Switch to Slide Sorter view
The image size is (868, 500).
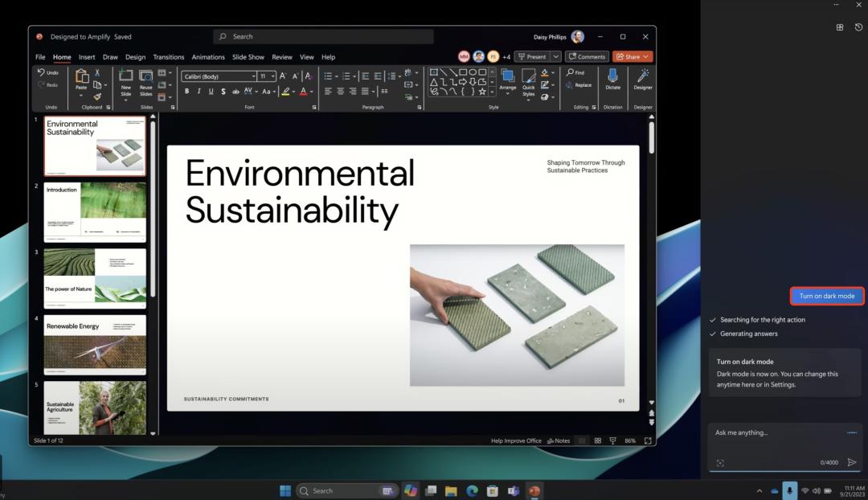coord(598,441)
